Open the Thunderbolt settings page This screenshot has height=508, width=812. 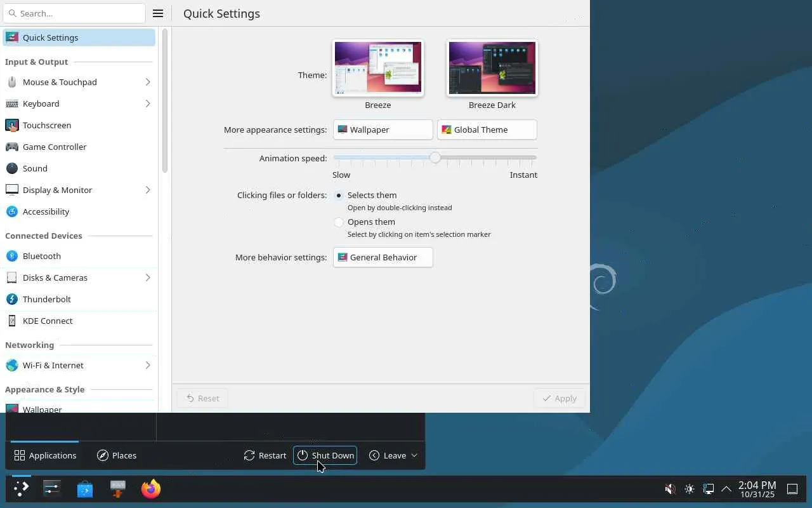[80, 299]
